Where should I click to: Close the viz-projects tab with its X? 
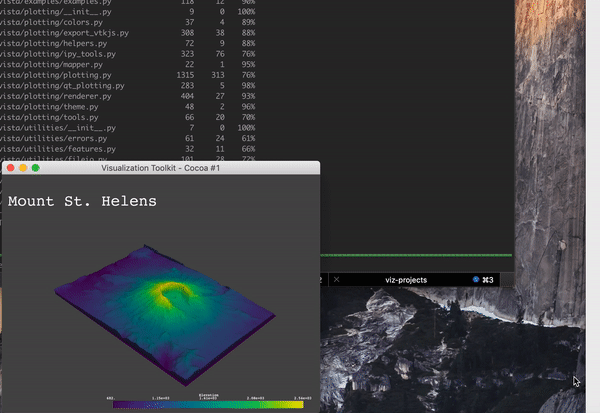[x=336, y=279]
